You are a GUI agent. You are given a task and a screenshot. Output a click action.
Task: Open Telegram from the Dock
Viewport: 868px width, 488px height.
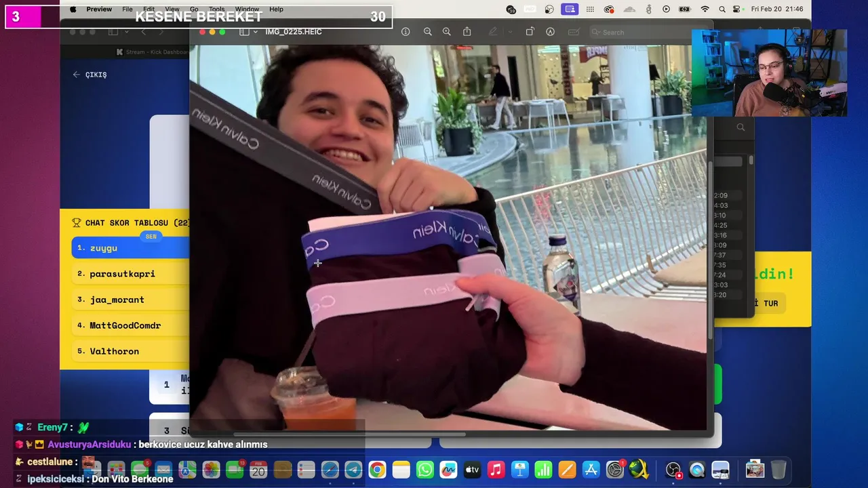pos(353,470)
